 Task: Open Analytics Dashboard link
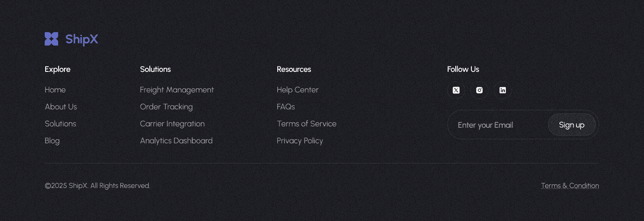[176, 141]
